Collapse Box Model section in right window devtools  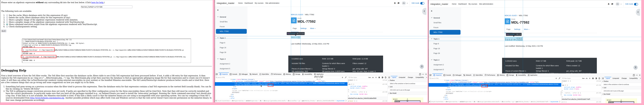[603, 94]
